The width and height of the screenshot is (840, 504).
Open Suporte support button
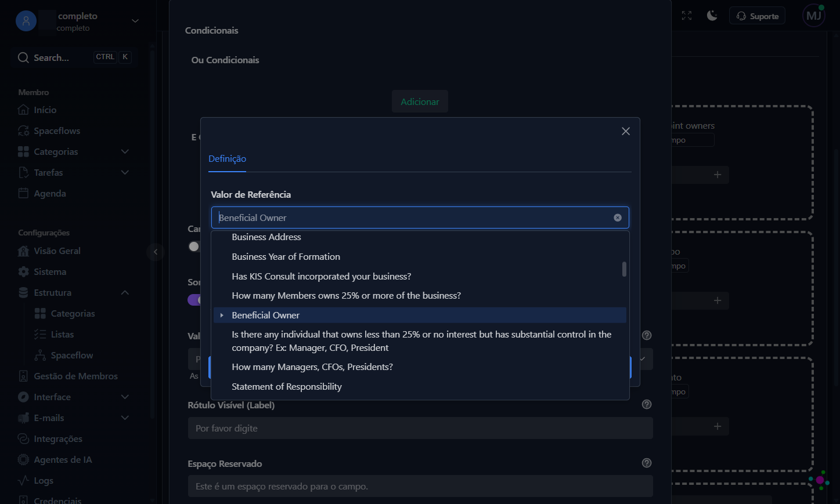click(757, 16)
